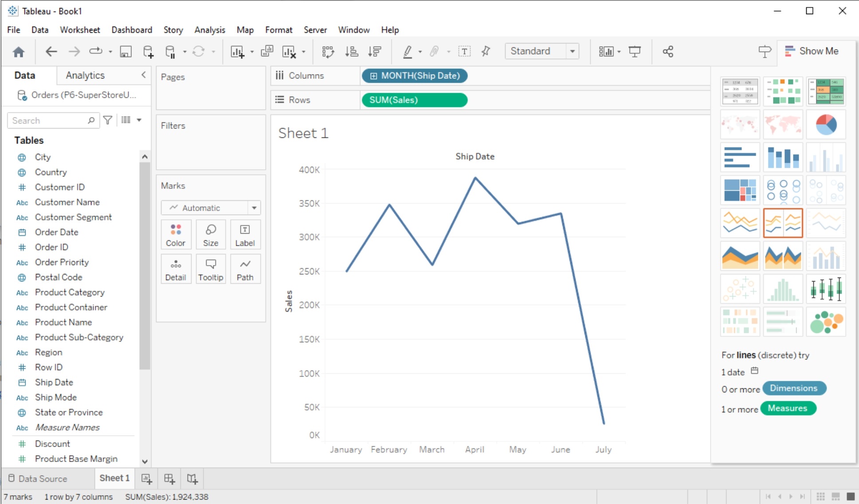Click the Size mark card
Viewport: 859px width, 504px height.
211,234
